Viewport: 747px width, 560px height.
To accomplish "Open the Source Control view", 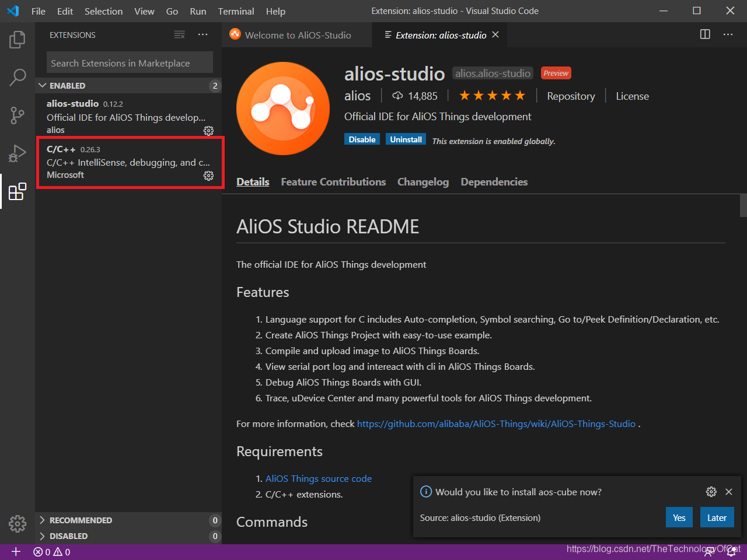I will click(x=18, y=115).
